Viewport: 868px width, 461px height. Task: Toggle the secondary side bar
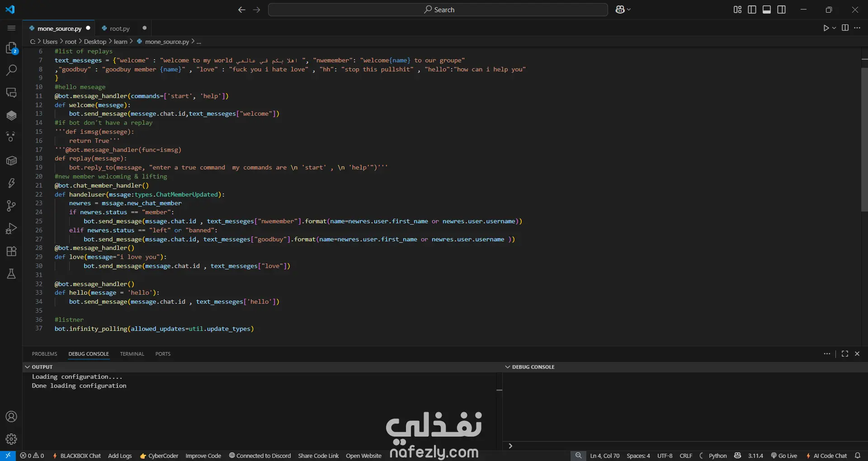coord(781,9)
